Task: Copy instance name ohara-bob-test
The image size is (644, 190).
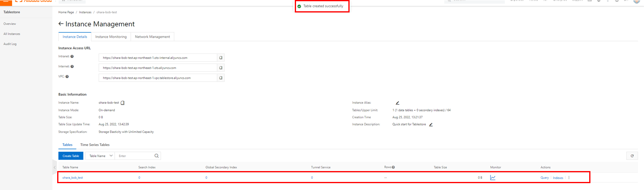Action: click(122, 103)
